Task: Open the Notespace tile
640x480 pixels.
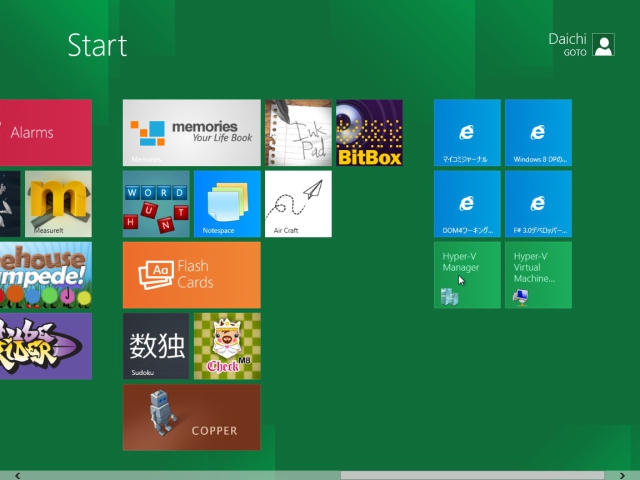Action: point(227,204)
